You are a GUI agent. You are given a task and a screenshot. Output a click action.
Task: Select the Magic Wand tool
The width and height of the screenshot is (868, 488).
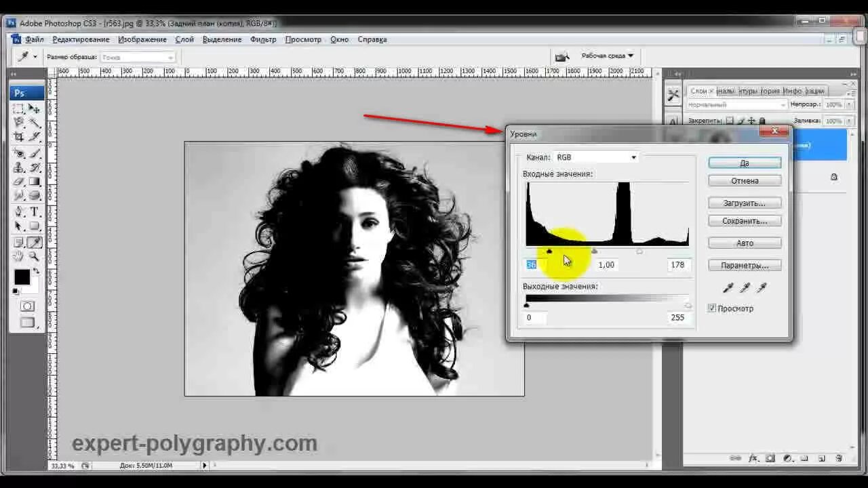coord(34,123)
